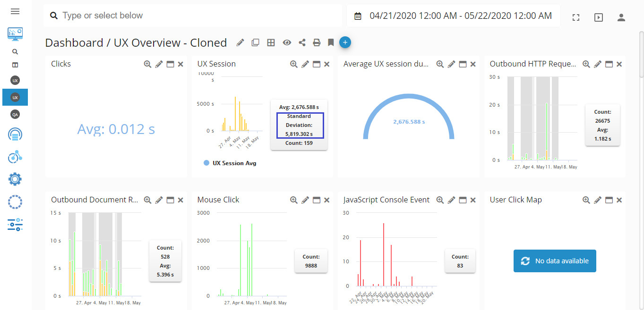Click the dashboard monitor icon in sidebar
This screenshot has width=644, height=310.
(x=15, y=34)
